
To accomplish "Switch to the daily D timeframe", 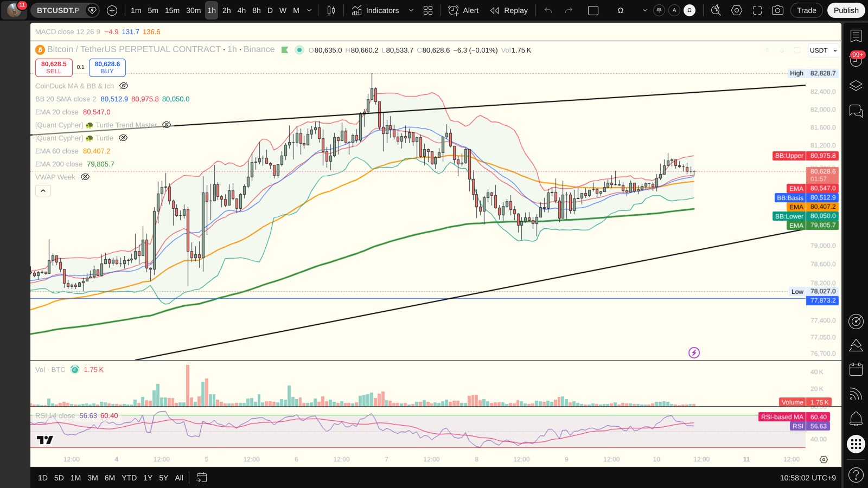I will (270, 10).
